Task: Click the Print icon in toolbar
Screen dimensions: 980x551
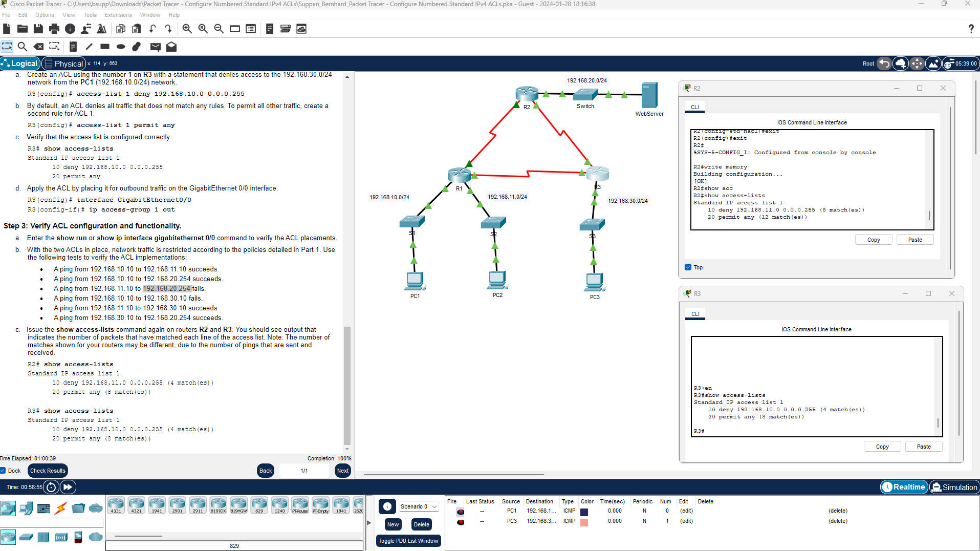Action: 54,29
